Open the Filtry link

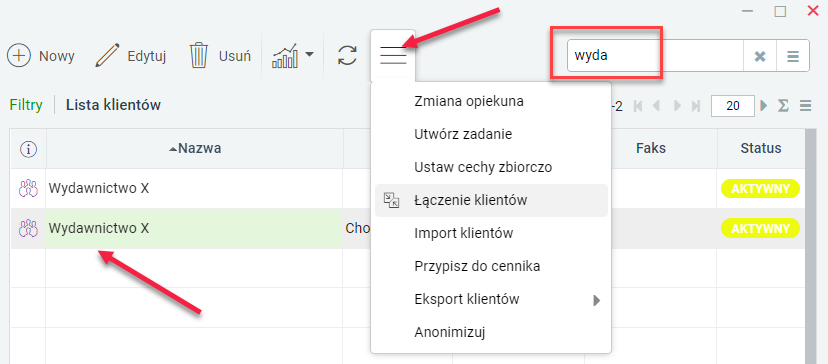point(26,105)
